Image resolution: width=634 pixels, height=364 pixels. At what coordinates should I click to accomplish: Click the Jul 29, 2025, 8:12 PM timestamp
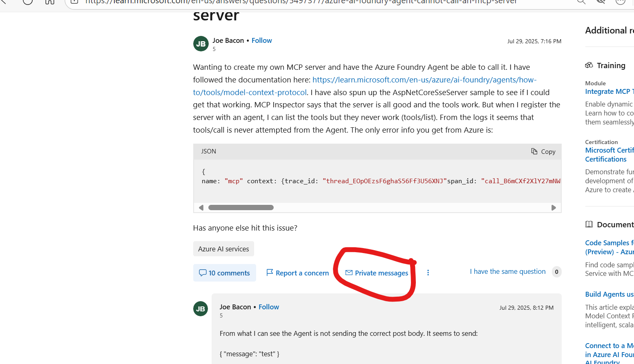pyautogui.click(x=526, y=308)
